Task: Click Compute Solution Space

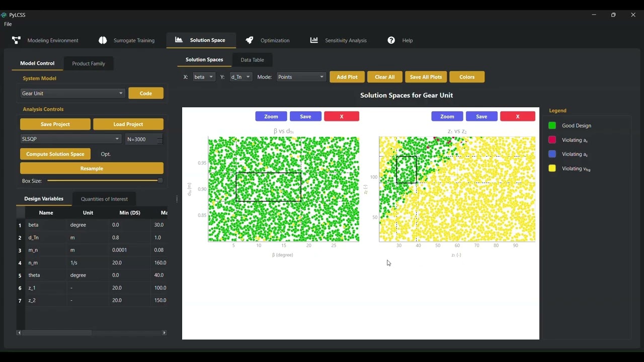Action: pyautogui.click(x=55, y=154)
